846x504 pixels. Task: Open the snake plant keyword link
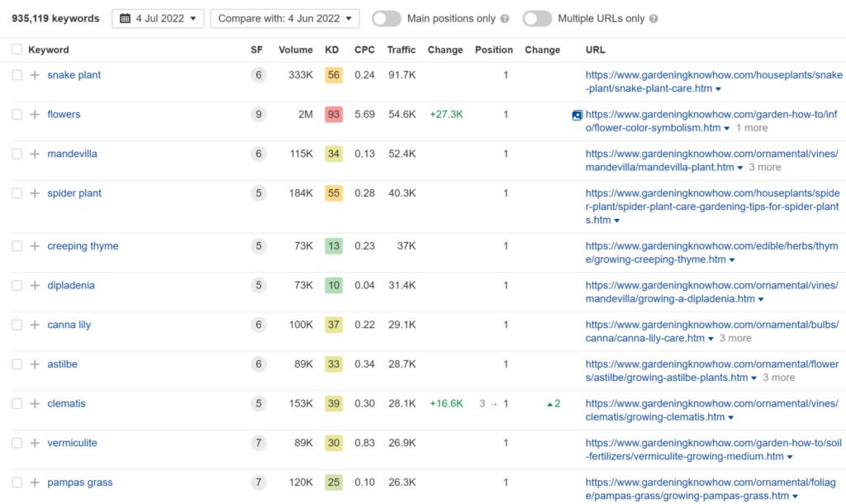[x=74, y=75]
